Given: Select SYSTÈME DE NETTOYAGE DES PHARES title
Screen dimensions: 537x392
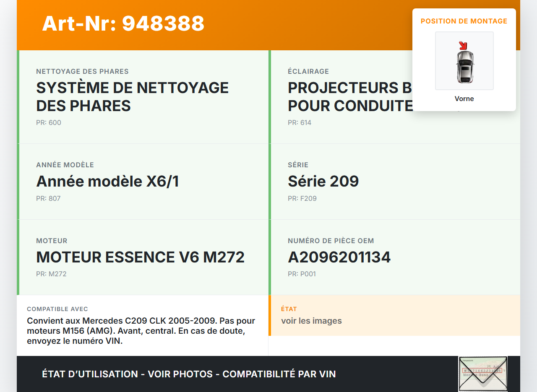Looking at the screenshot, I should tap(132, 96).
